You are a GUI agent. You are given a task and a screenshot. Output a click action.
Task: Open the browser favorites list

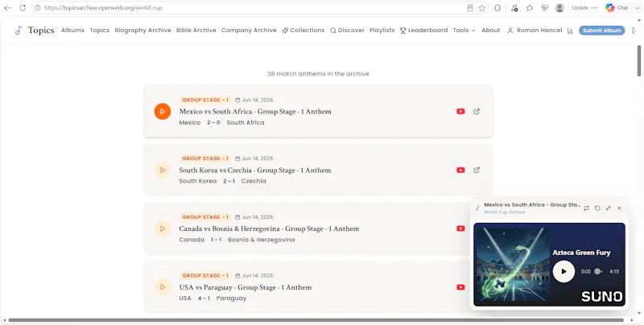click(530, 8)
